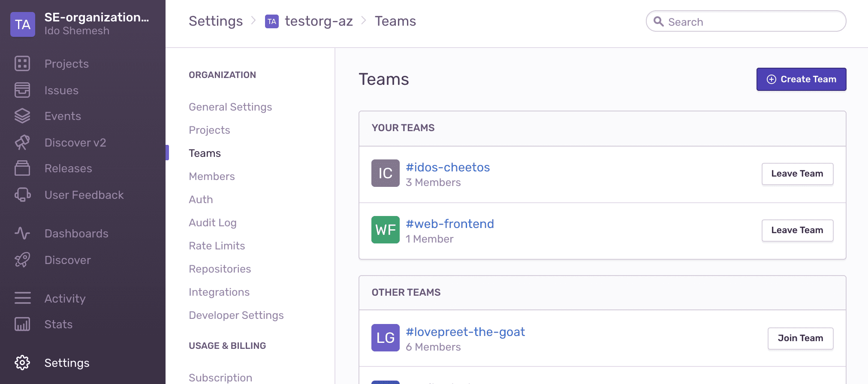Click the Settings gear icon
The width and height of the screenshot is (868, 384).
(22, 363)
